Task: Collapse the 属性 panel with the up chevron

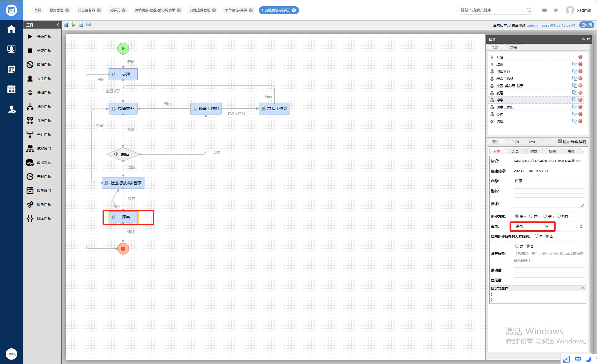Action: coord(583,39)
